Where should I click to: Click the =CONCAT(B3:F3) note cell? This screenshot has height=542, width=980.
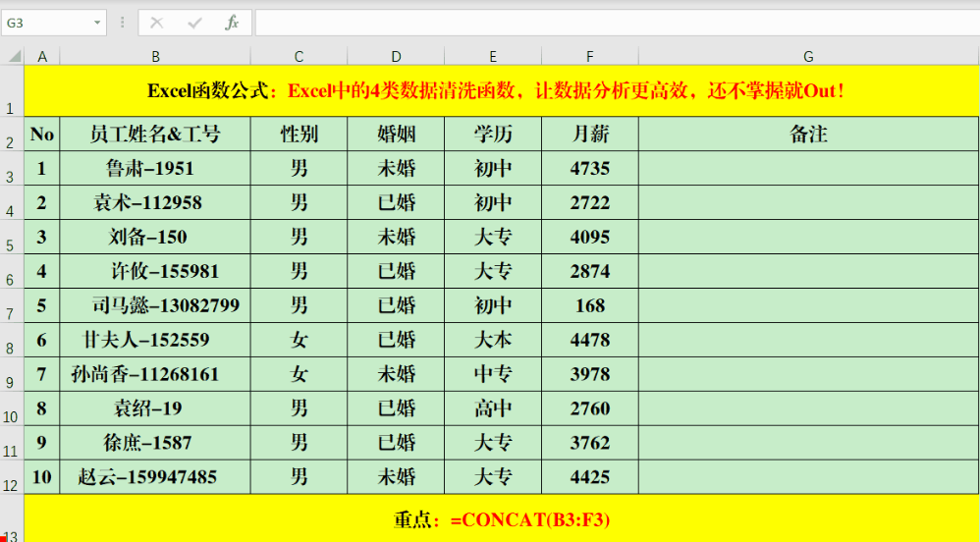[x=501, y=518]
